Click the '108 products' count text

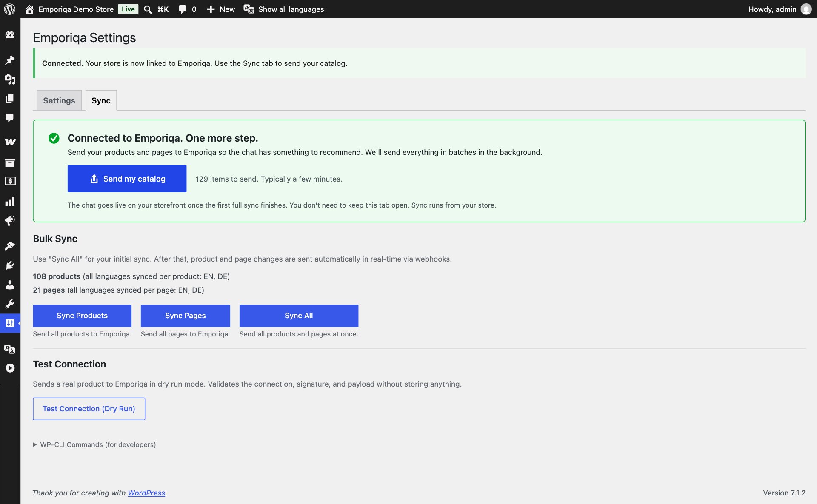tap(57, 276)
